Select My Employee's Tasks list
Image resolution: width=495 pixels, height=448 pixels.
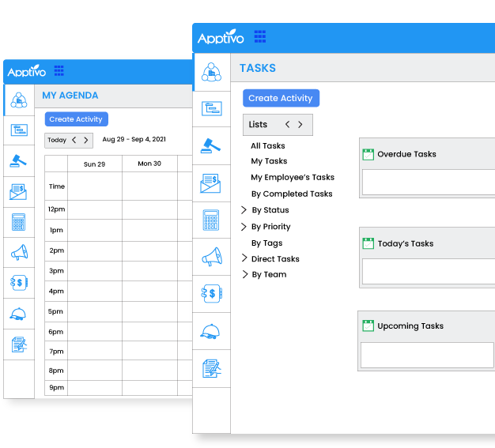293,177
